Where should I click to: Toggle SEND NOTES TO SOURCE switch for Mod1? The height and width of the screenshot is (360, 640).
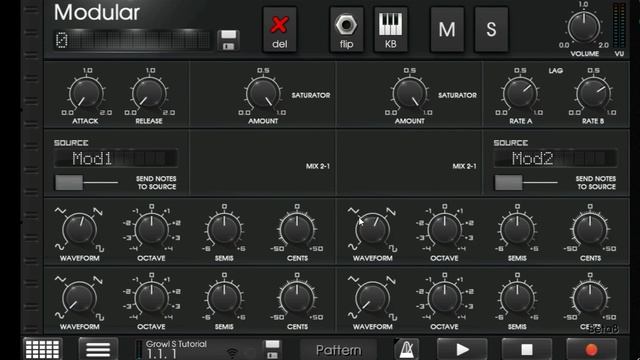[x=87, y=182]
